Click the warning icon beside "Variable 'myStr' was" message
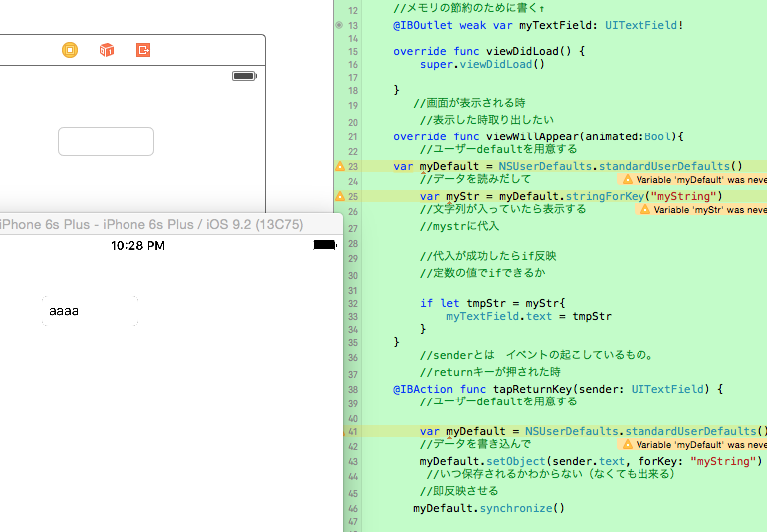767x532 pixels. coord(645,209)
